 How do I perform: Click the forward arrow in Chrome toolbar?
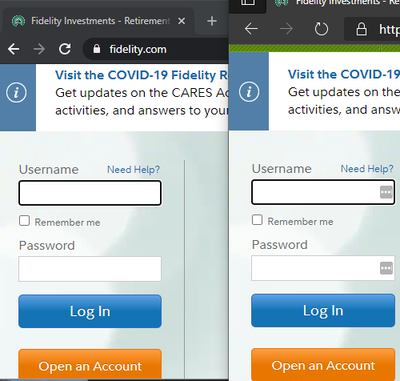click(x=39, y=49)
